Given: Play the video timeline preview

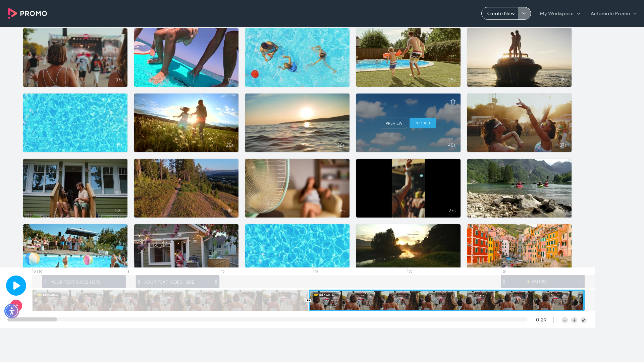Looking at the screenshot, I should (x=16, y=286).
